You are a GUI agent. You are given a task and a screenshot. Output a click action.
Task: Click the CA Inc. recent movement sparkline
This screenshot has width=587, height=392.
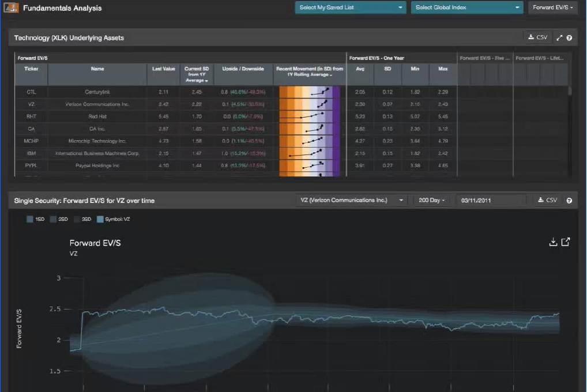pos(310,129)
